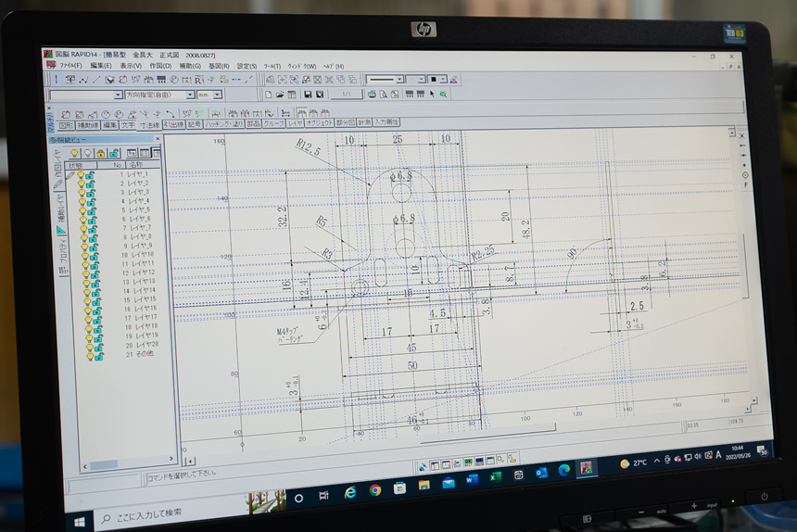Click the lit bulb show-all-layers button

[x=75, y=154]
